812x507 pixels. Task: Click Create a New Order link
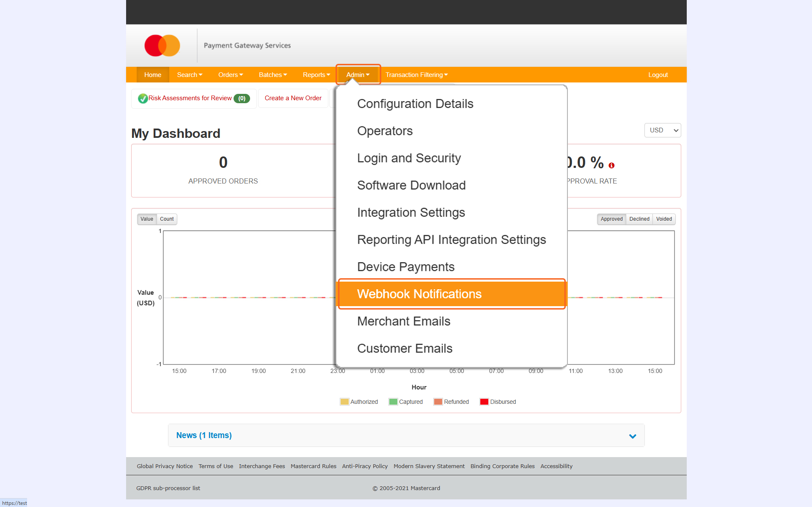pyautogui.click(x=293, y=98)
